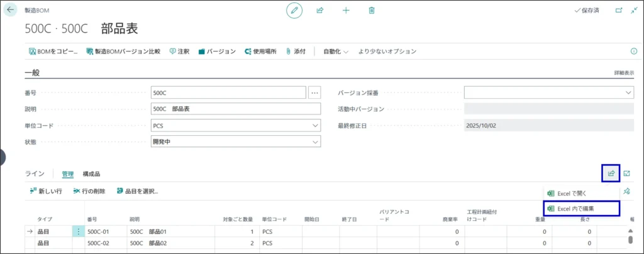Click the 説明 input field
Image resolution: width=644 pixels, height=254 pixels.
[x=236, y=109]
